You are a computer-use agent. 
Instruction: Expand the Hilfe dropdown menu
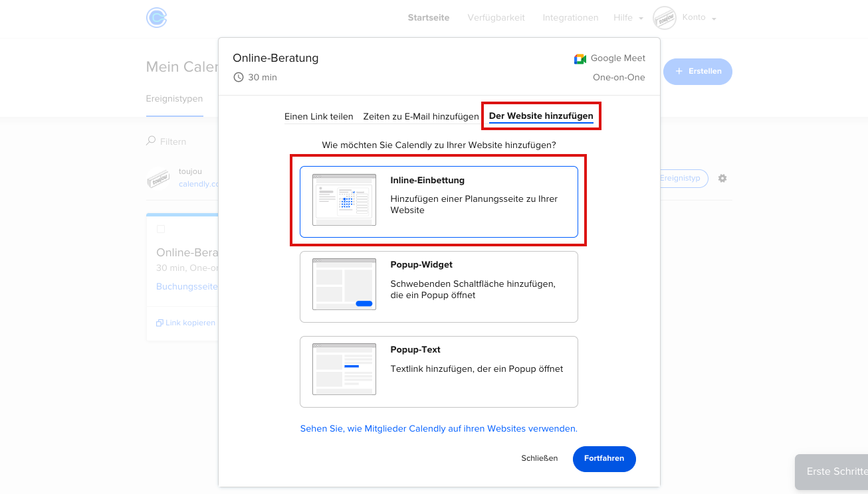628,18
